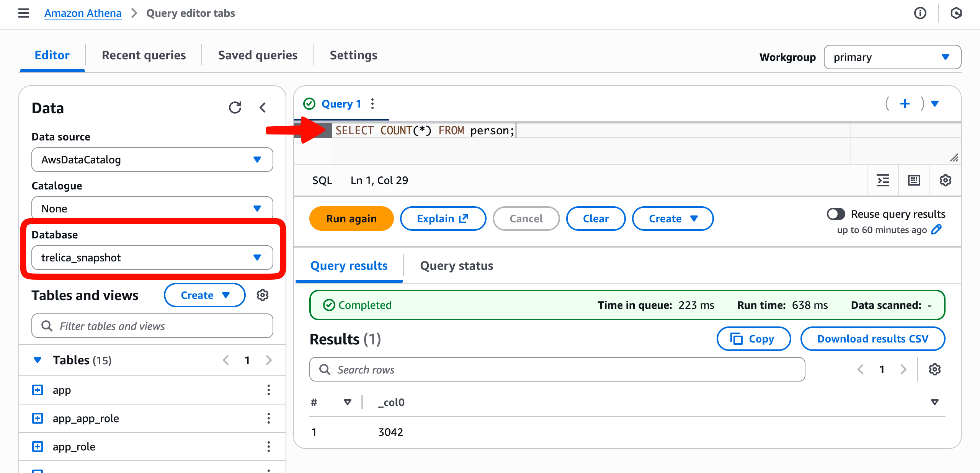Open editor preferences gear icon
Image resolution: width=980 pixels, height=473 pixels.
(945, 180)
